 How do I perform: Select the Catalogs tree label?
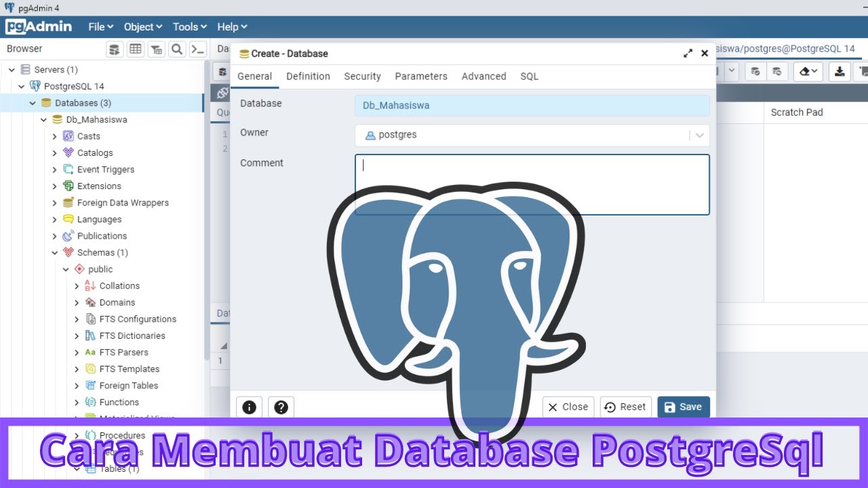95,152
